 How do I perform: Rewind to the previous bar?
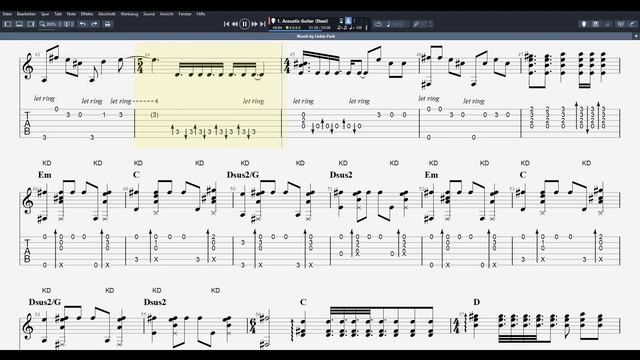[x=235, y=24]
